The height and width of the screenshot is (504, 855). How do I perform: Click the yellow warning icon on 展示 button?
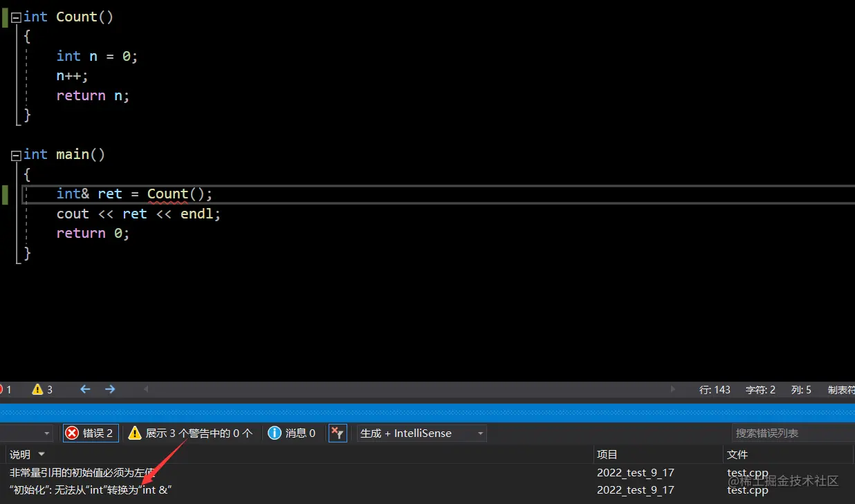point(135,433)
